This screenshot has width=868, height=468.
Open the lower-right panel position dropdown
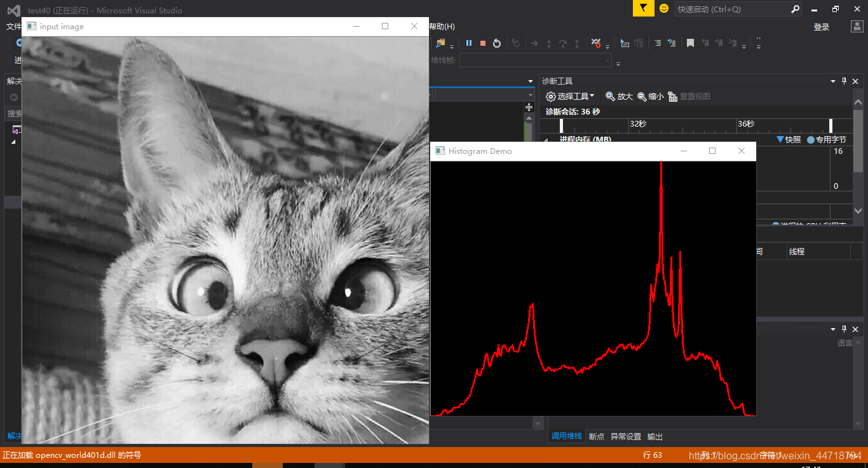[833, 329]
